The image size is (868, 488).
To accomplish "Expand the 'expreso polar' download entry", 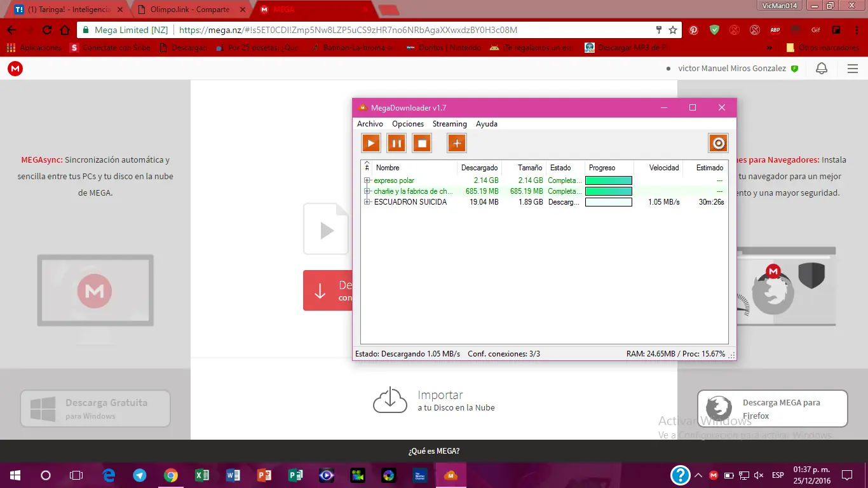I will 367,180.
